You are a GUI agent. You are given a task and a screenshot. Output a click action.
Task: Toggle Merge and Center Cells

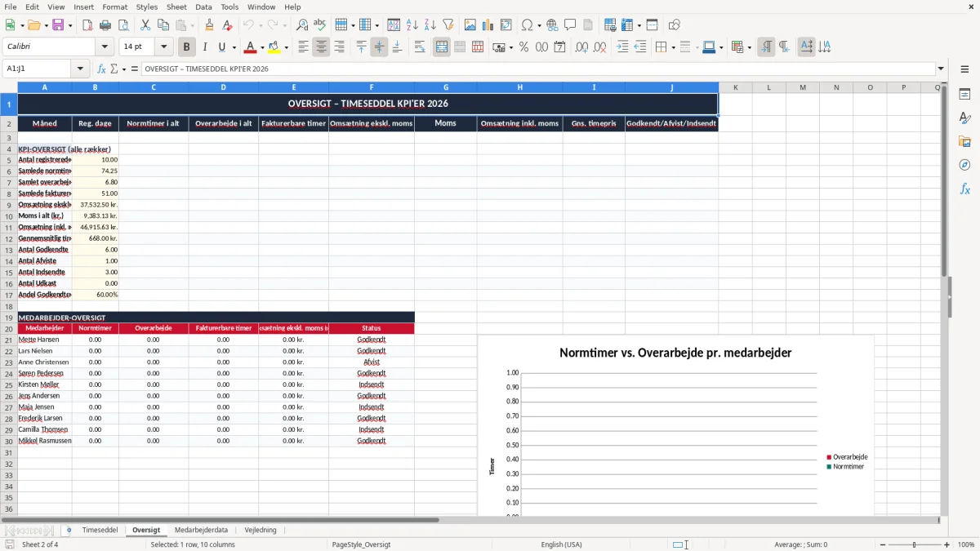(442, 47)
